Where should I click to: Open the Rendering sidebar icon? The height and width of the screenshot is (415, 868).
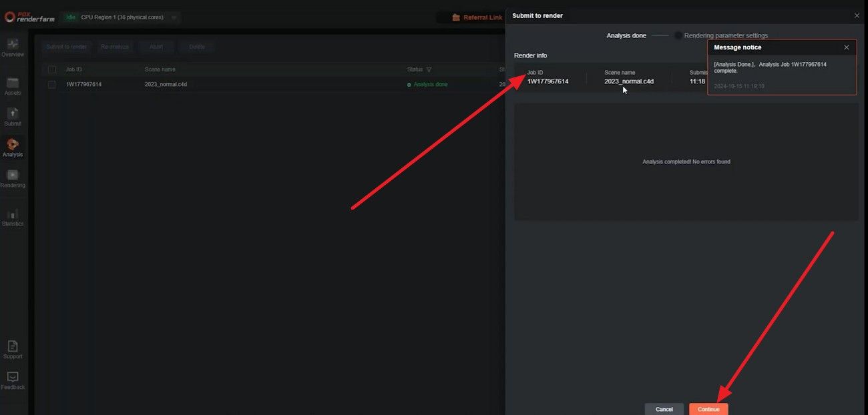click(13, 178)
